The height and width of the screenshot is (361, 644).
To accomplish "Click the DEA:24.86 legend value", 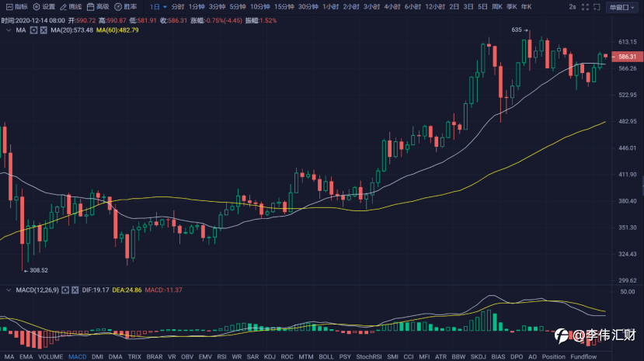I will click(x=127, y=290).
